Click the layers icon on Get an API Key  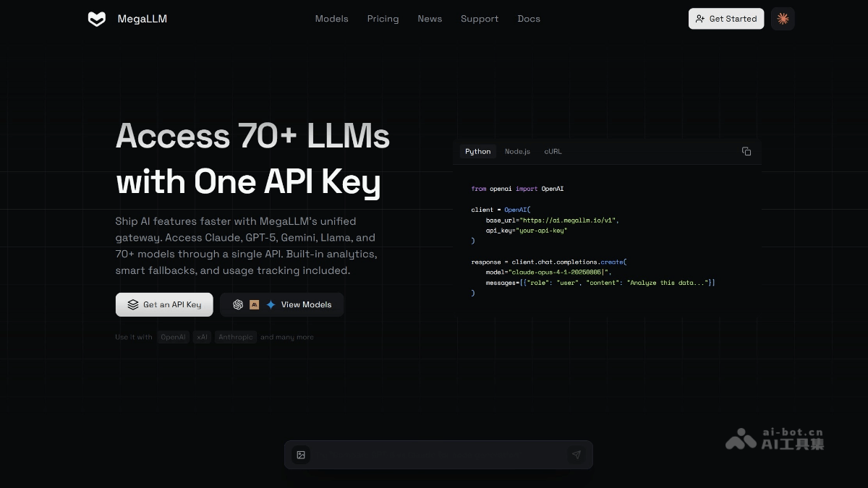(x=133, y=304)
